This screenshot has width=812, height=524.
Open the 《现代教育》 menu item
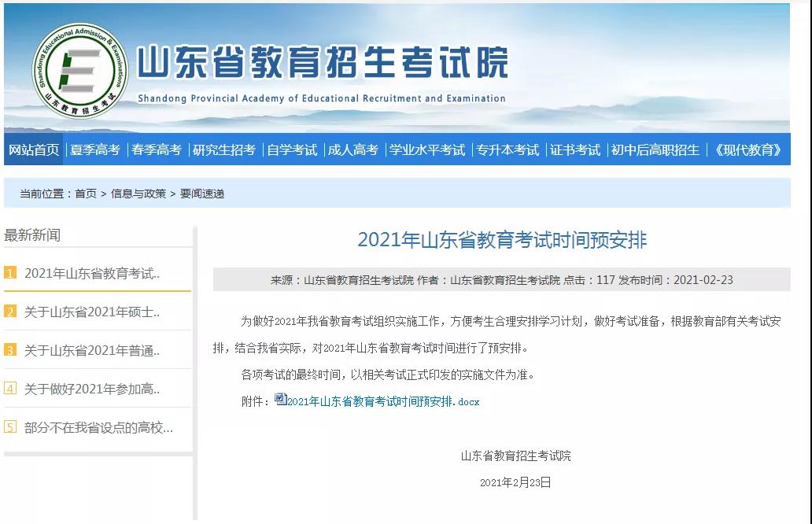pos(747,149)
